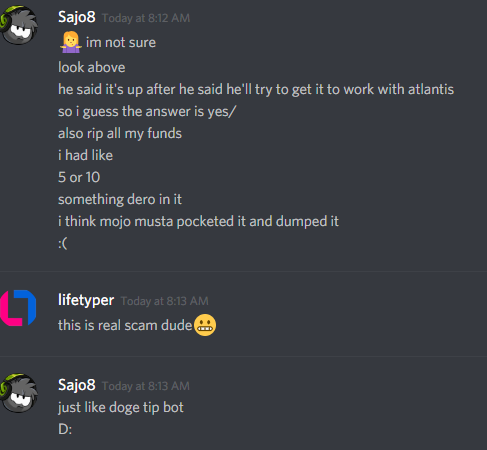Image resolution: width=487 pixels, height=450 pixels.
Task: Click lifetyper's Today at 8:13 AM timestamp
Action: tap(164, 301)
